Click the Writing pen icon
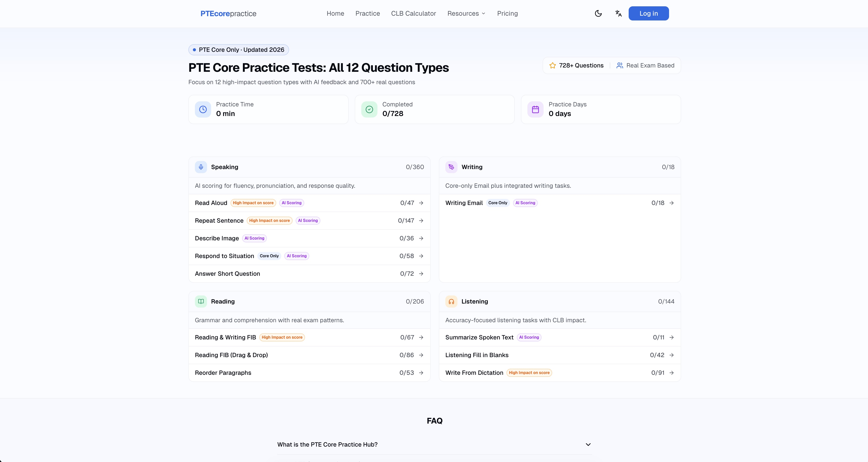Screen dimensions: 868x462 coord(451,167)
